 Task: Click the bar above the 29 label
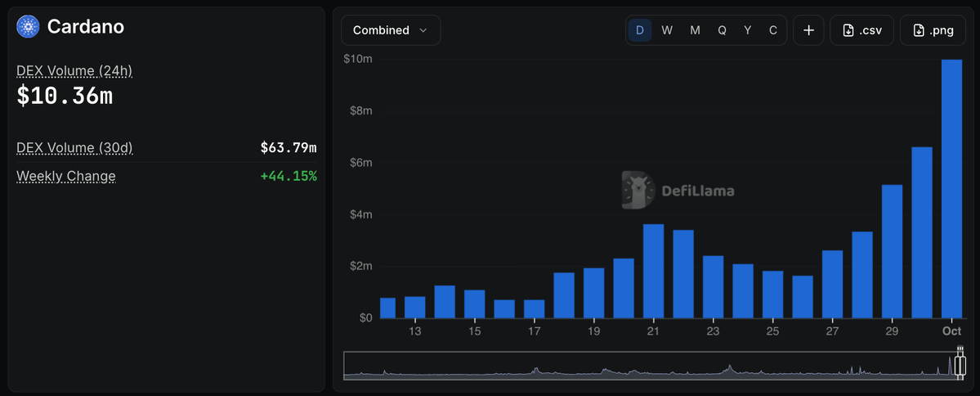pos(892,251)
